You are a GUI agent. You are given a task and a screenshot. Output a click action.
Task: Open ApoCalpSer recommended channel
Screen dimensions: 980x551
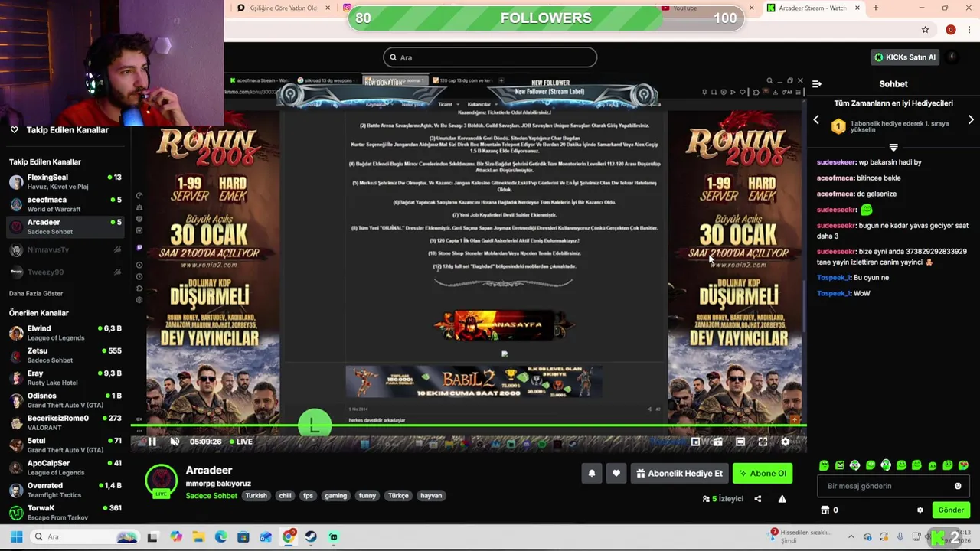pos(65,468)
